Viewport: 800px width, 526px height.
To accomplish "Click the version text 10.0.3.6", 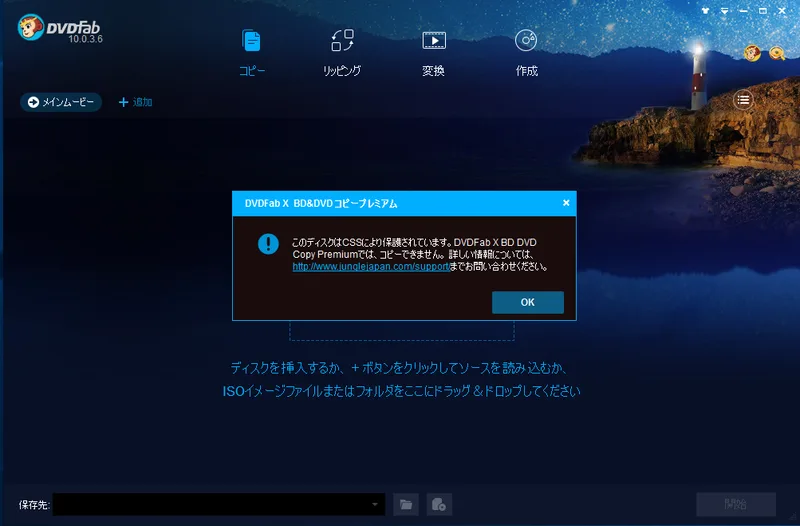I will point(85,39).
